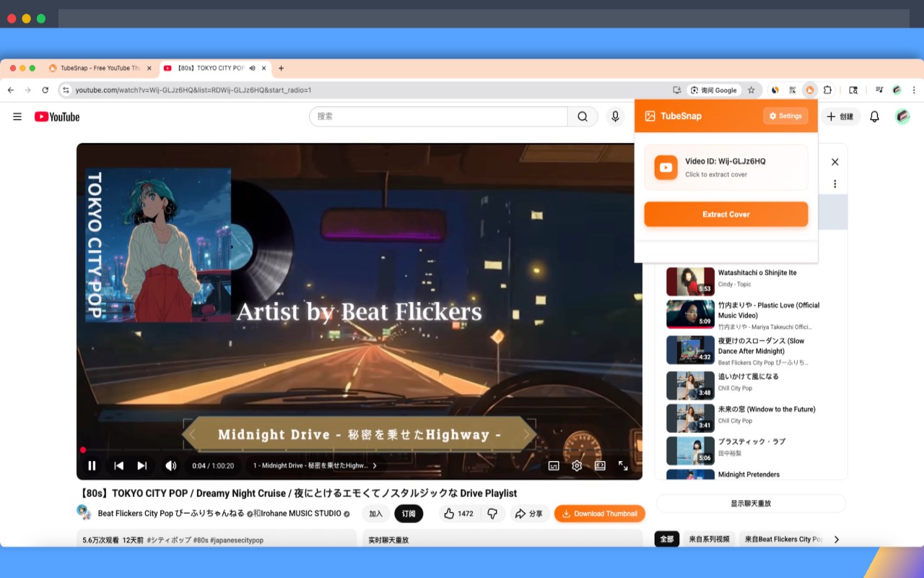The height and width of the screenshot is (578, 924).
Task: Subscribe with the 订阅 button
Action: tap(409, 514)
